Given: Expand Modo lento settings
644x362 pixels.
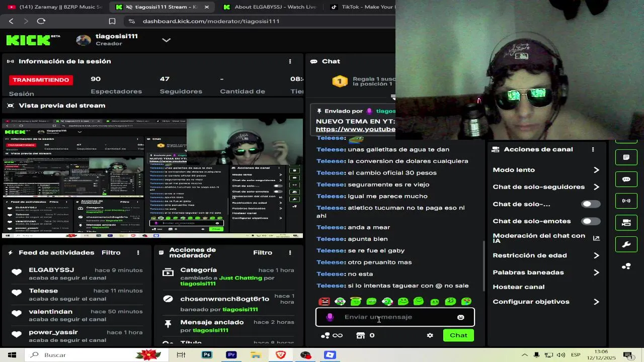Looking at the screenshot, I should pos(596,170).
